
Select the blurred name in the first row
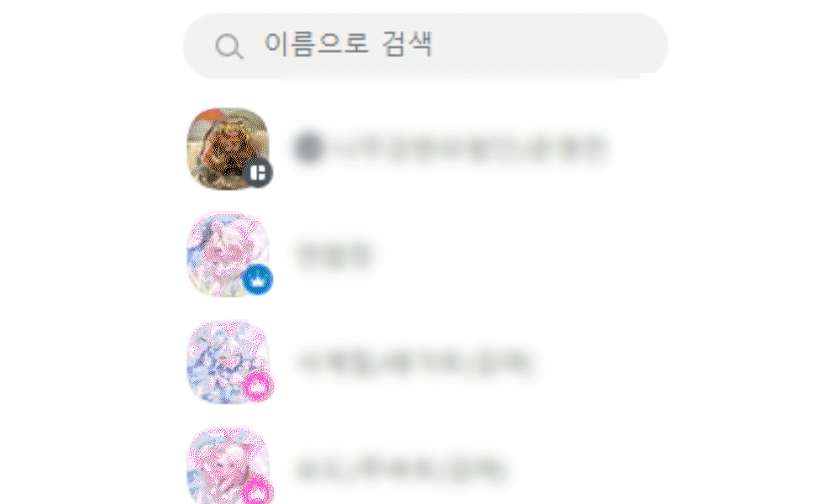tap(452, 147)
